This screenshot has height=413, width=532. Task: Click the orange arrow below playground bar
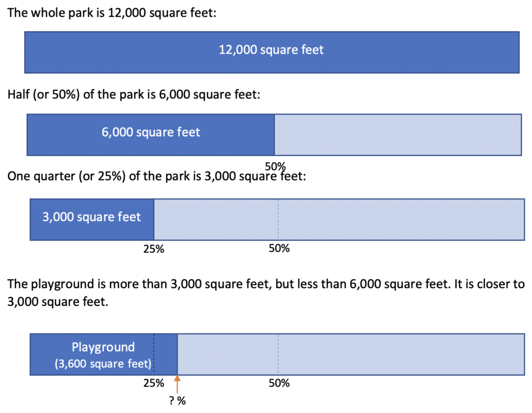click(177, 384)
